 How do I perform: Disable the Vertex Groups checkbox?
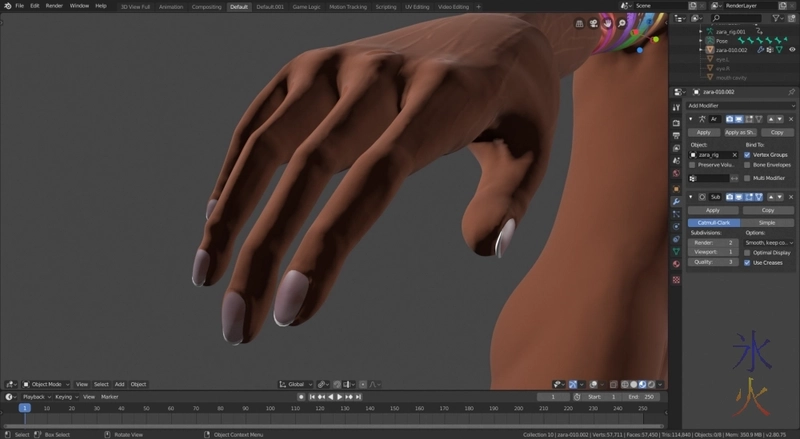pos(747,155)
